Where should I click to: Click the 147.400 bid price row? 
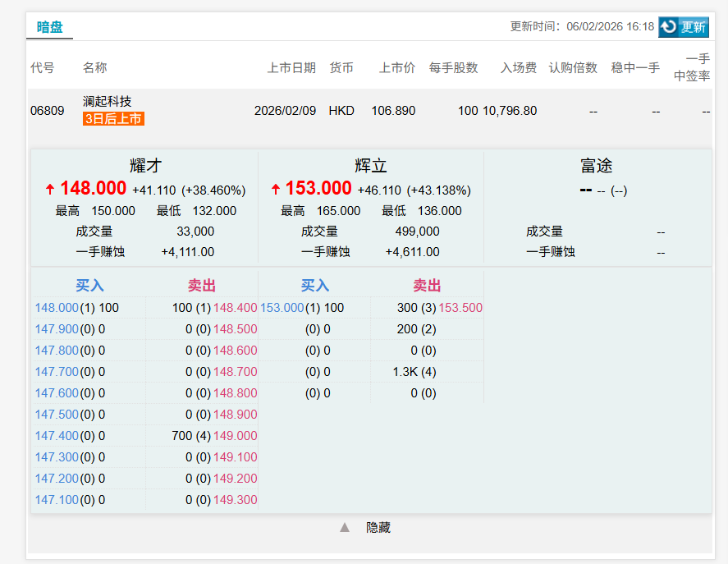tap(57, 436)
